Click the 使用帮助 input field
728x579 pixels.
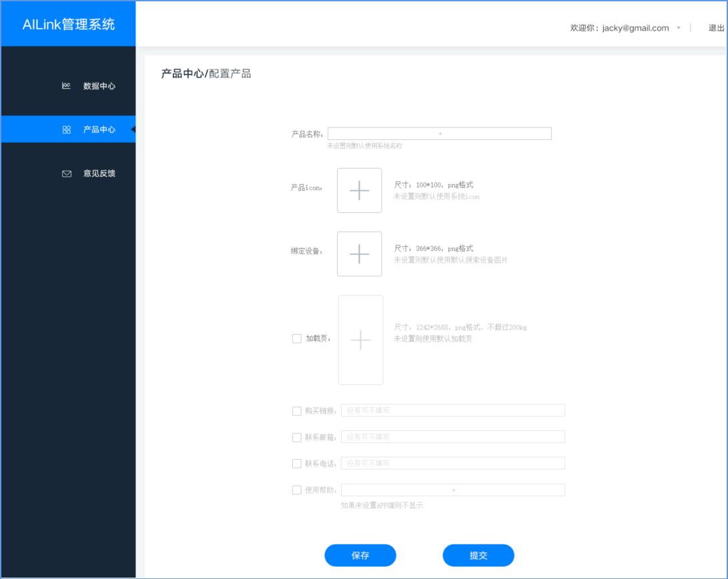[x=453, y=490]
